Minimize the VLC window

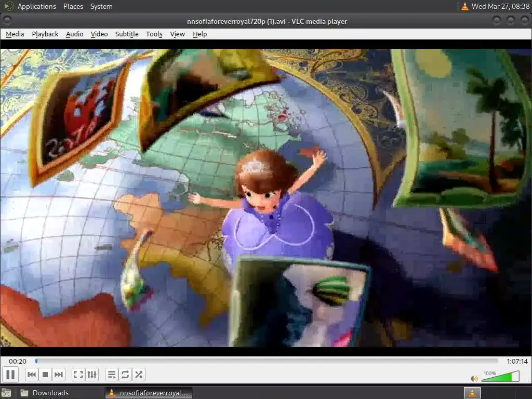pyautogui.click(x=496, y=21)
